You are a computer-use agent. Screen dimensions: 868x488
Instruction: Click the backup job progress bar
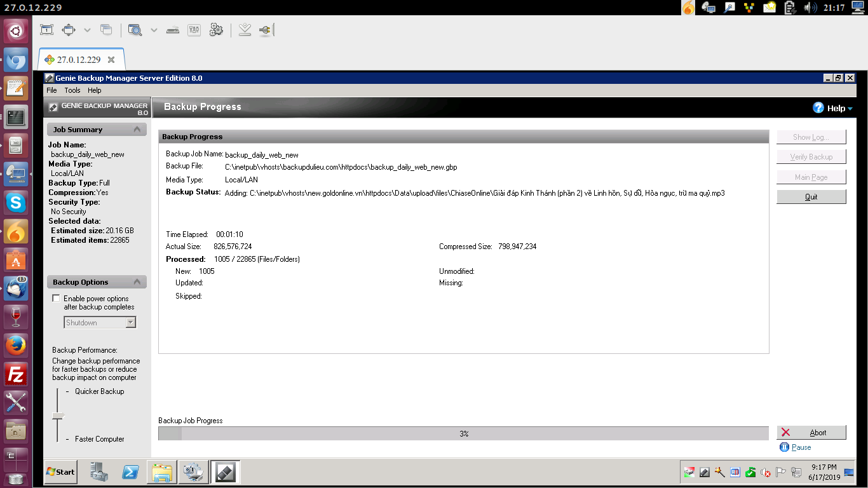[x=464, y=433]
